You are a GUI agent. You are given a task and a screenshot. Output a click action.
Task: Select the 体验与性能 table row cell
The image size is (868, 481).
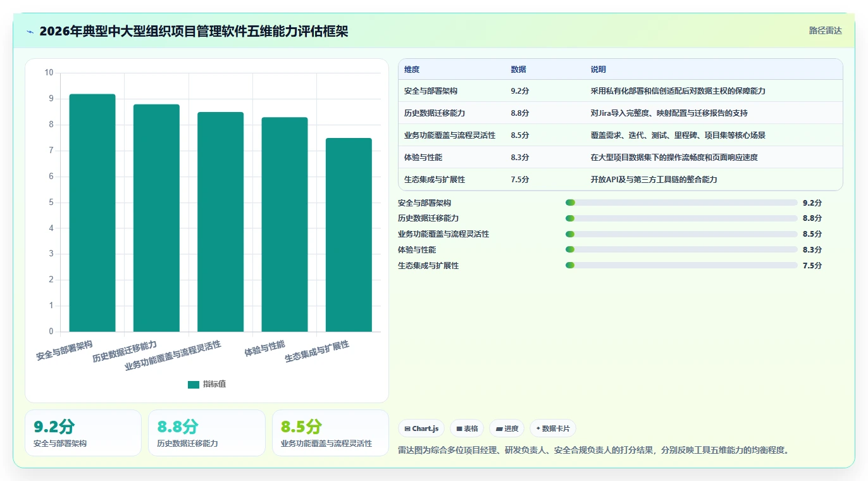[x=423, y=158]
